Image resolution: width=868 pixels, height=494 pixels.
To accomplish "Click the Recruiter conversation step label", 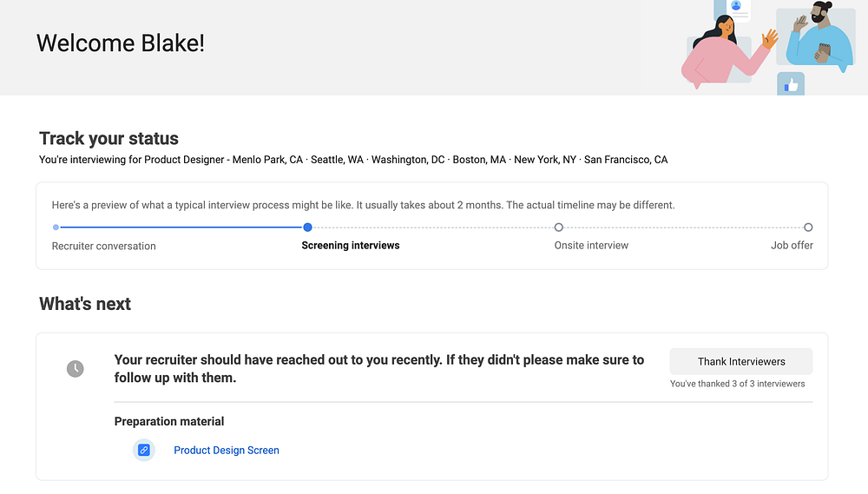I will click(x=104, y=246).
